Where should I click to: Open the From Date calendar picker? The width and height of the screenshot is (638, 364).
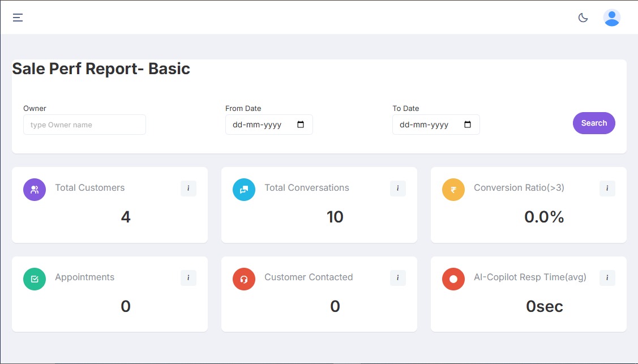[x=301, y=125]
